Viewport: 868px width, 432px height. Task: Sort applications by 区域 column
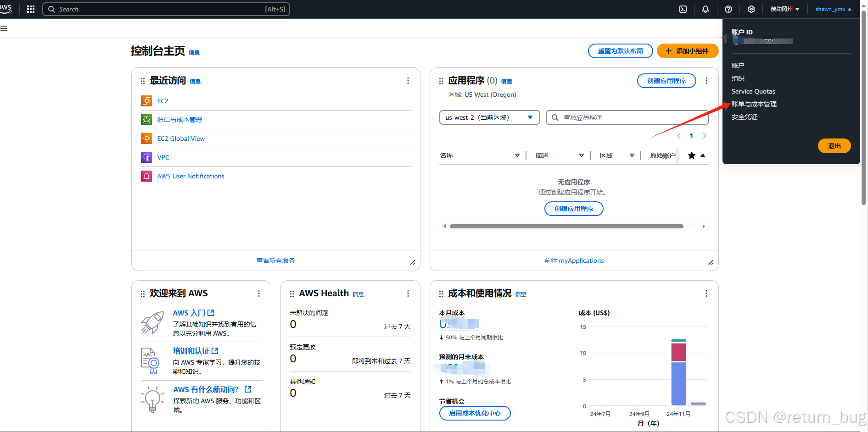(x=632, y=155)
